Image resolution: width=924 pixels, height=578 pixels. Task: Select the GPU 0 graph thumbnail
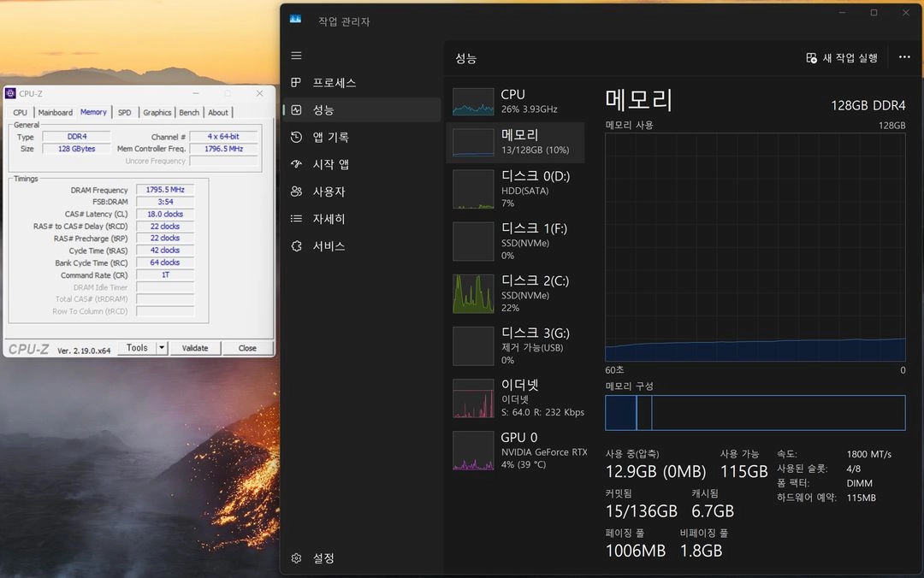pyautogui.click(x=473, y=451)
